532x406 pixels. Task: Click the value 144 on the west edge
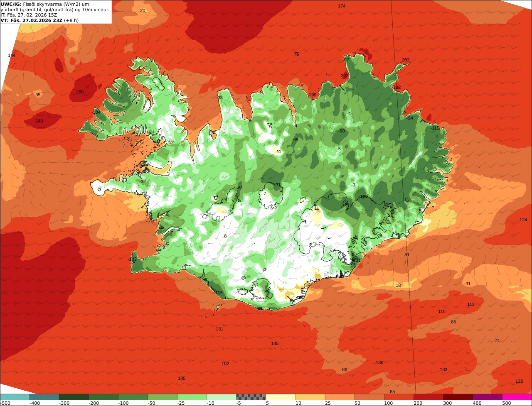[12, 55]
